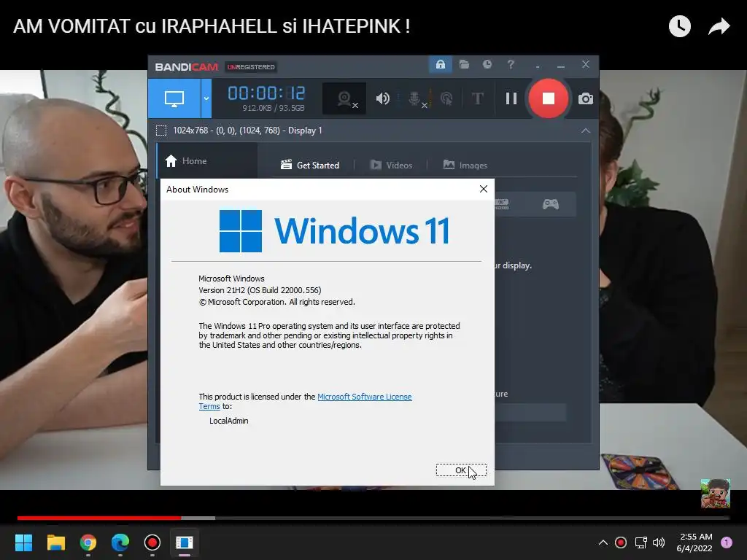Stop recording with red Bandicam button
Viewport: 747px width, 560px height.
coord(549,98)
